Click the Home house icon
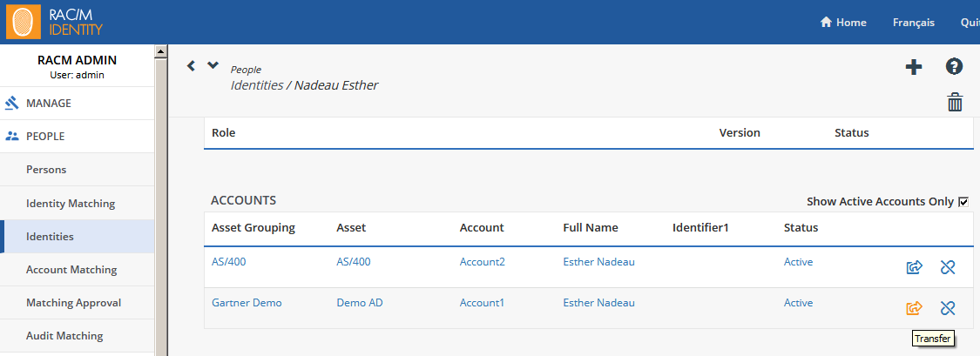The image size is (980, 356). (826, 23)
